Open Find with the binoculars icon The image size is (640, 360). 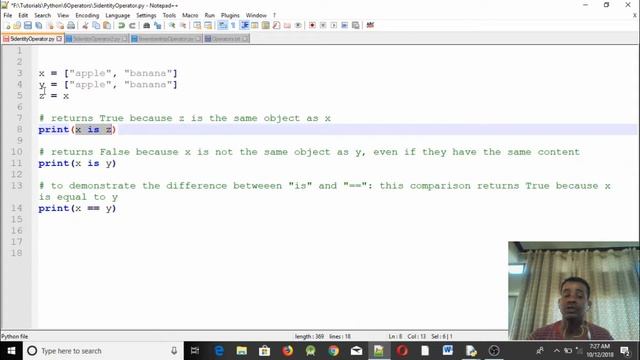click(147, 26)
